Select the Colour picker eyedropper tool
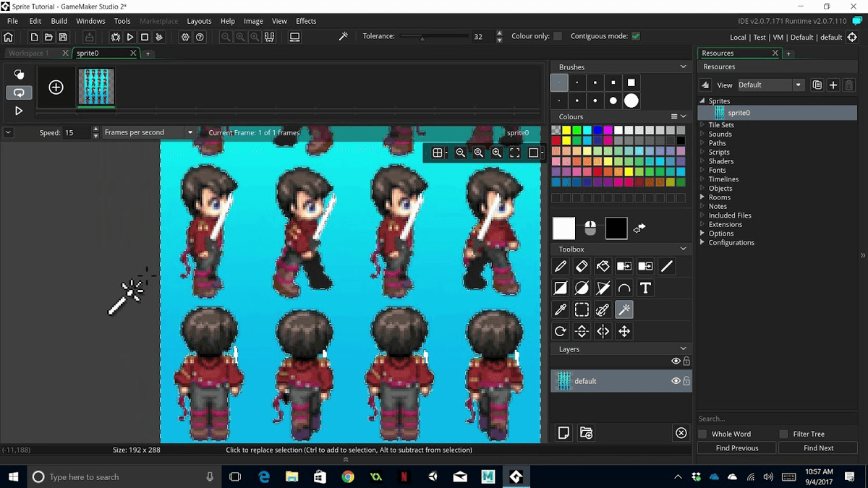 click(x=561, y=310)
